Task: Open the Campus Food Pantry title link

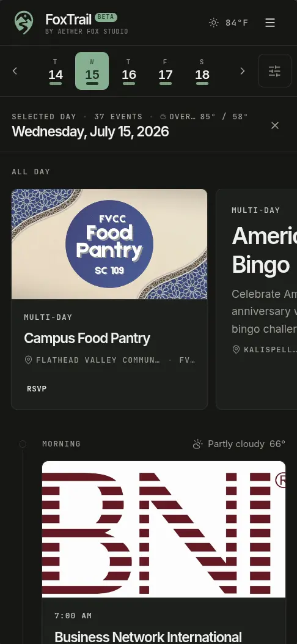Action: click(x=87, y=338)
